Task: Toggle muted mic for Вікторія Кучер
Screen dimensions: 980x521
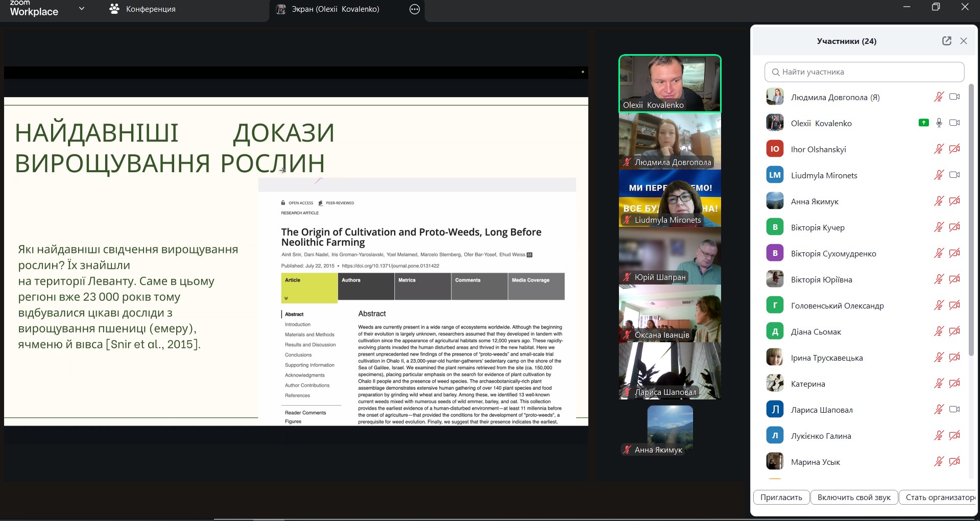Action: 939,227
